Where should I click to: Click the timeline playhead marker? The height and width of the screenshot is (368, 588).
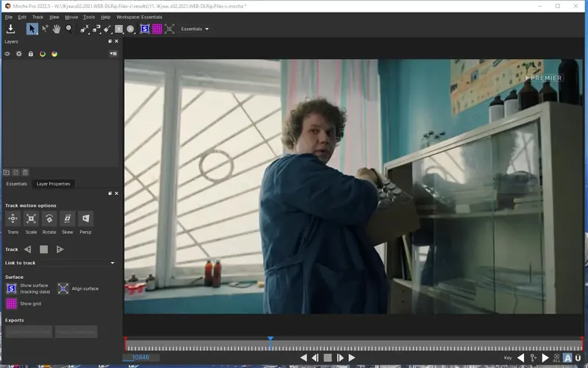[x=270, y=339]
